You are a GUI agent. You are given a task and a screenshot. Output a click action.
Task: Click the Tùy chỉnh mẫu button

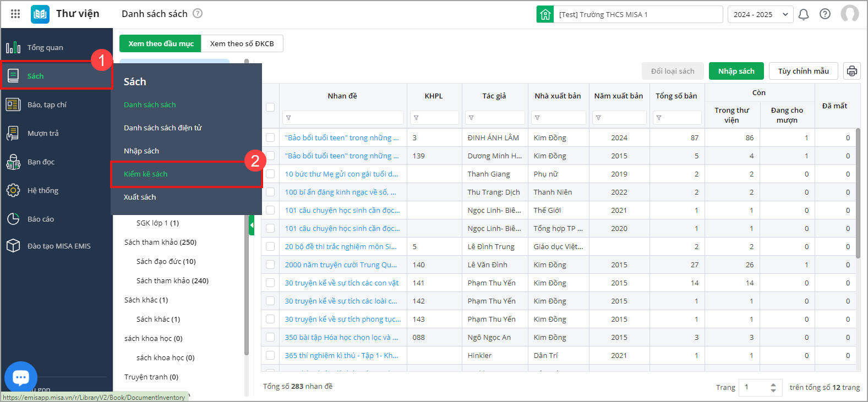[804, 71]
